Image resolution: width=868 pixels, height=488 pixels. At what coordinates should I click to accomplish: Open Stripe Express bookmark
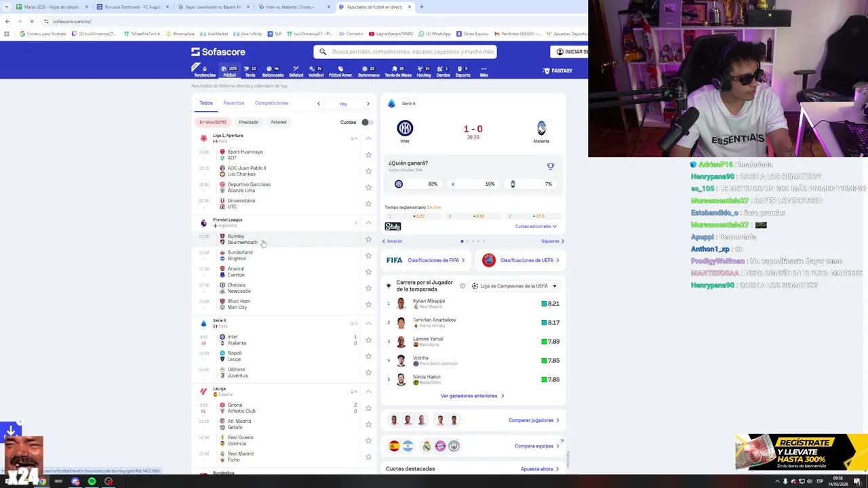(x=473, y=33)
